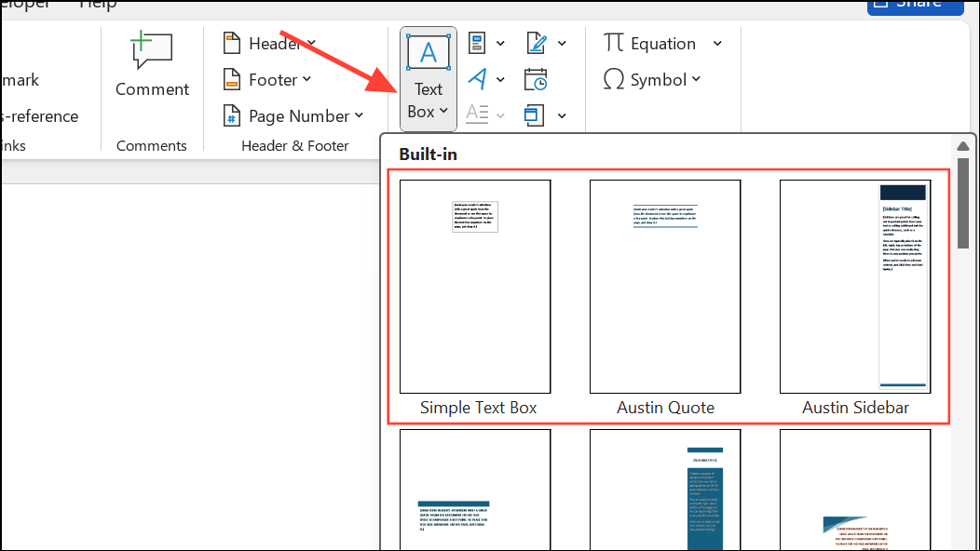Image resolution: width=980 pixels, height=551 pixels.
Task: Insert an embedded Object
Action: pyautogui.click(x=538, y=114)
